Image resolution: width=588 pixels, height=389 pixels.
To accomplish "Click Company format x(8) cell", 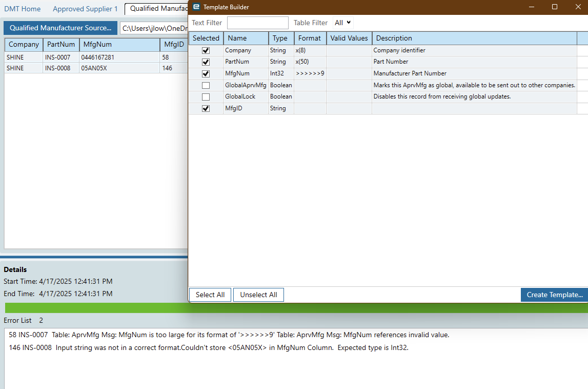I will 310,50.
